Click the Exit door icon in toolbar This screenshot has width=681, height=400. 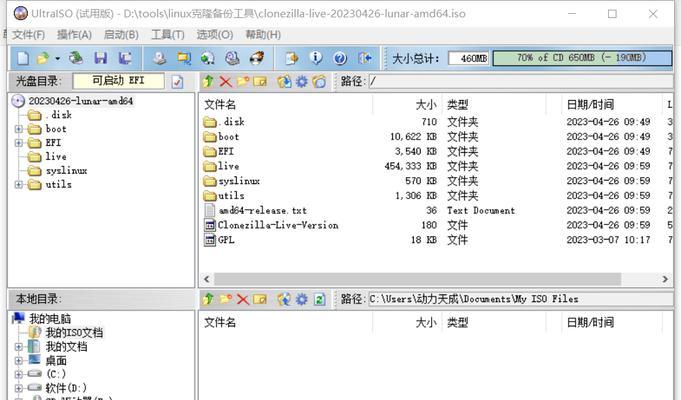[x=364, y=58]
